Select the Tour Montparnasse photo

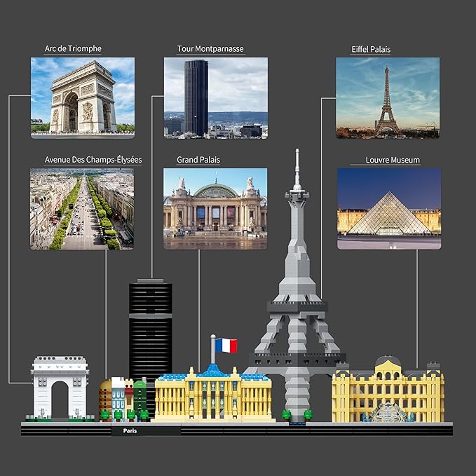pos(215,97)
